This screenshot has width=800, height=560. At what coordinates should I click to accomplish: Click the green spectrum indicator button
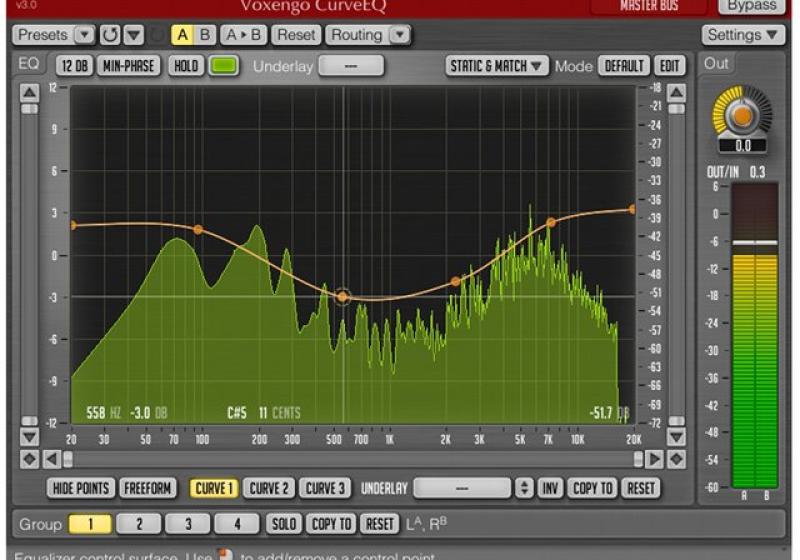225,66
